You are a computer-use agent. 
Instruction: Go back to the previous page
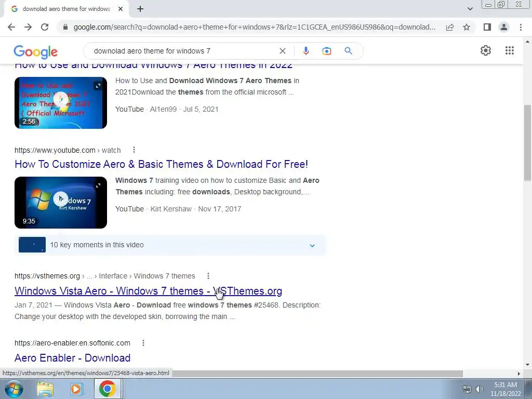point(11,27)
